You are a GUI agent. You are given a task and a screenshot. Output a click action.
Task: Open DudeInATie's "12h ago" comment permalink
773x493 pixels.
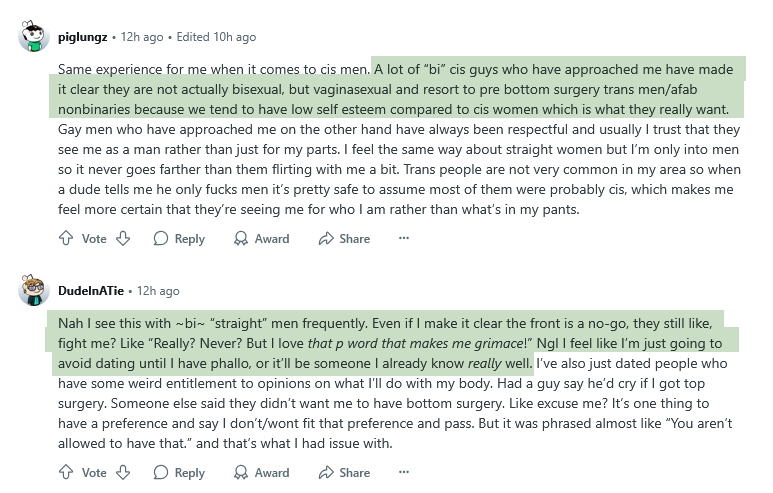coord(158,291)
